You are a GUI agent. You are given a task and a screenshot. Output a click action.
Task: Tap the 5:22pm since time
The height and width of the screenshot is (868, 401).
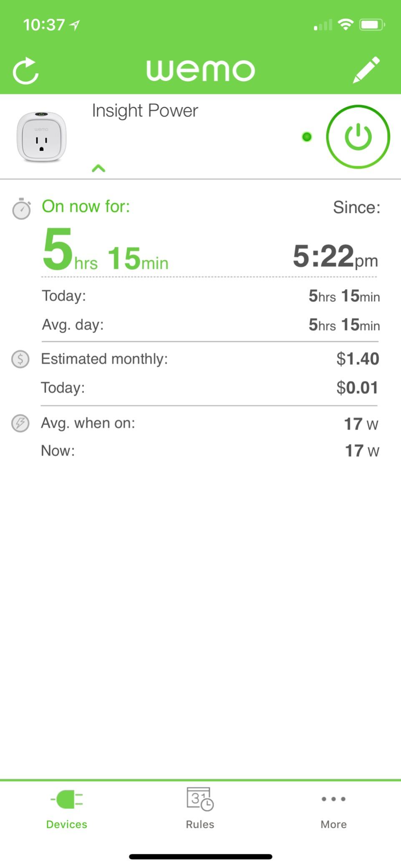[335, 256]
